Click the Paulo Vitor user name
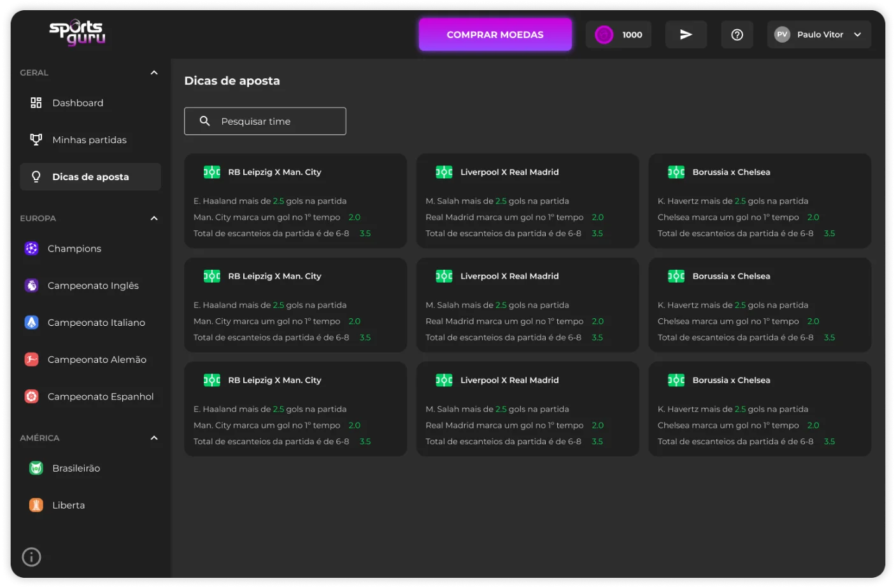This screenshot has height=588, width=896. pos(820,34)
